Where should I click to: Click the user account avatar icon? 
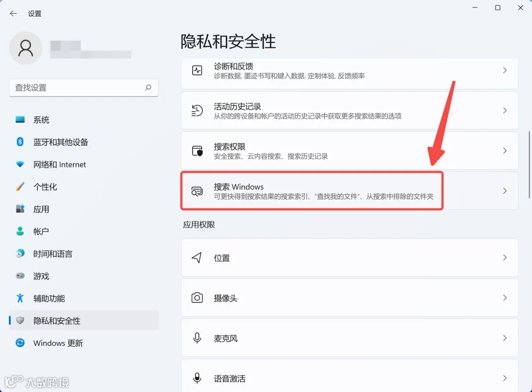coord(26,48)
